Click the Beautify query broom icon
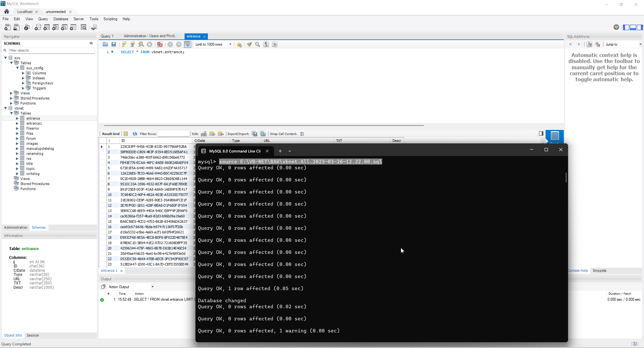Screen dimensions: 644x348 coord(249,44)
